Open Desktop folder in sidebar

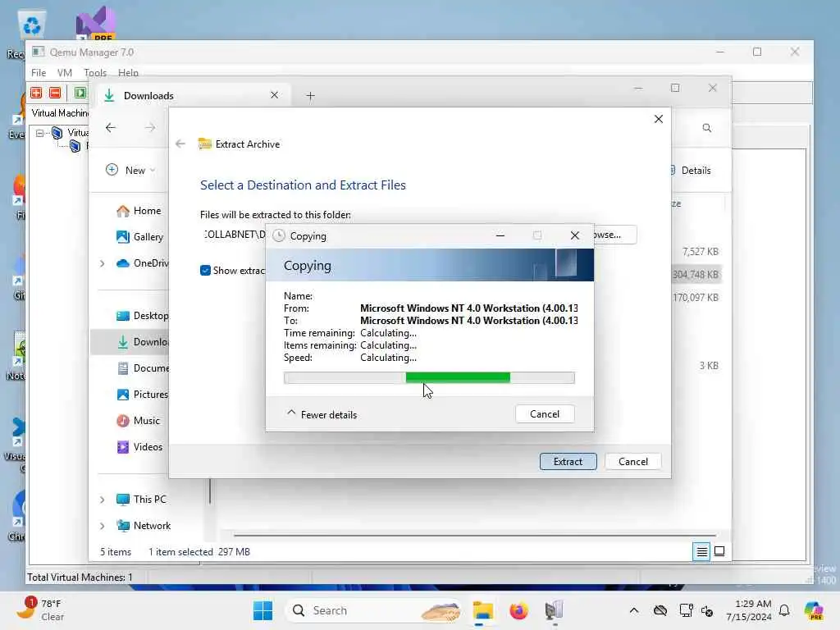tap(142, 316)
